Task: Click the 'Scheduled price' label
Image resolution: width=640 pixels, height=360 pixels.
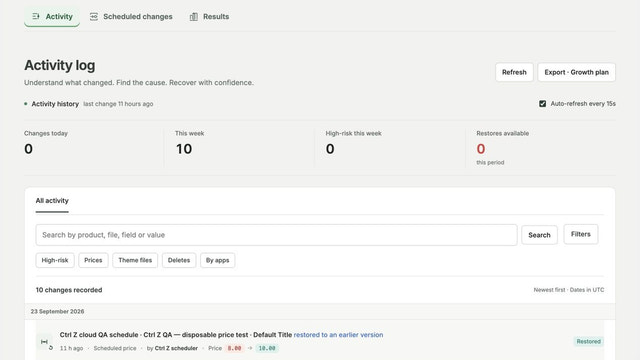Action: (x=115, y=349)
